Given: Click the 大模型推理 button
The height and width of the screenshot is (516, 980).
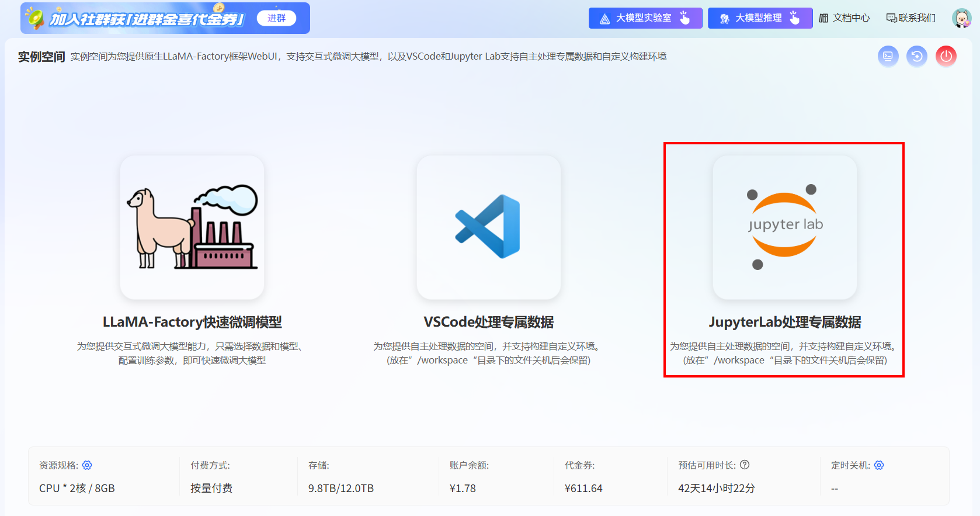Looking at the screenshot, I should [x=759, y=18].
